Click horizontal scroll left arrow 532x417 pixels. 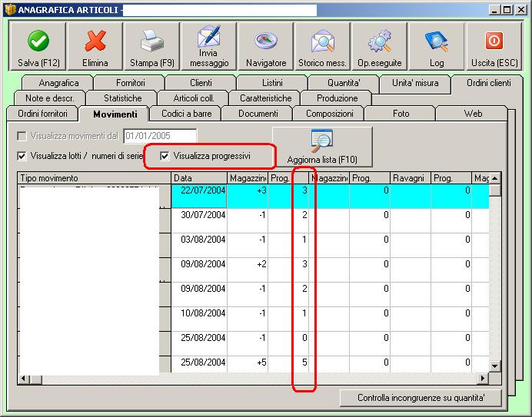point(23,378)
